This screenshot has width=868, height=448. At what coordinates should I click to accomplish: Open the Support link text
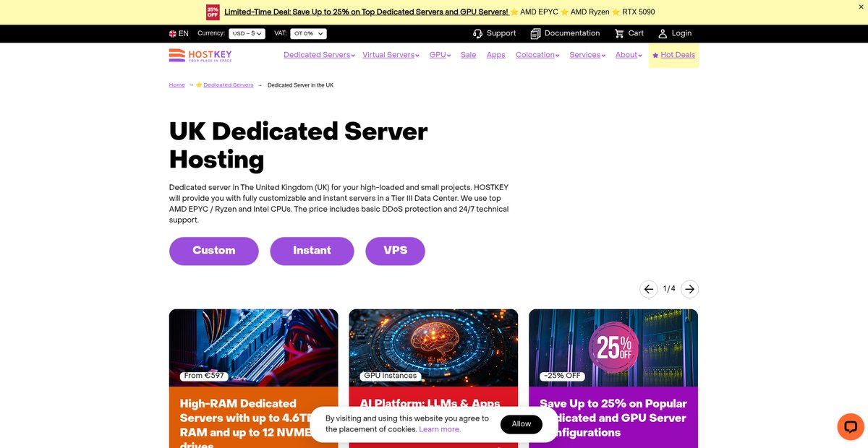pos(501,33)
